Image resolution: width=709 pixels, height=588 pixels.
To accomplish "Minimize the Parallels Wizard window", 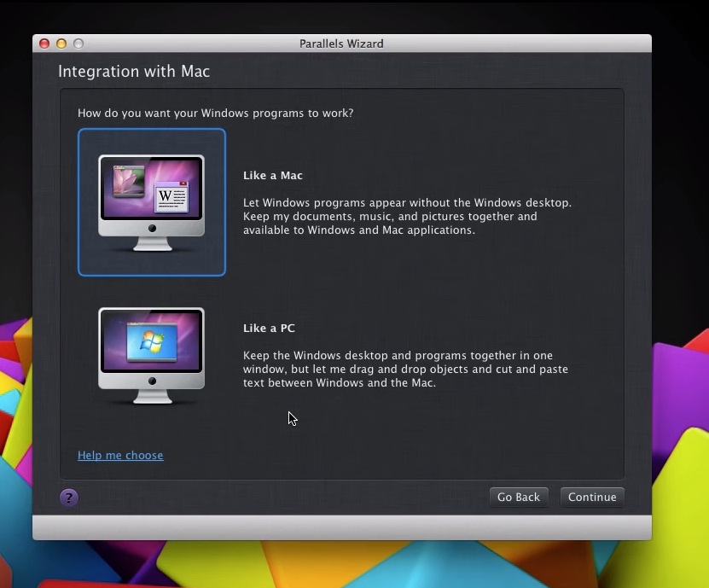I will (61, 44).
